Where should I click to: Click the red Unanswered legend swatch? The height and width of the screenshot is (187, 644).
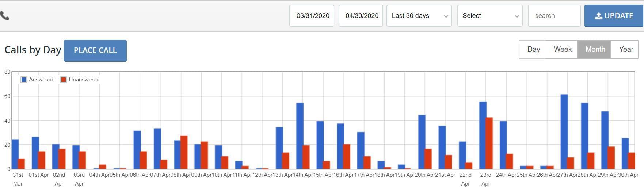click(64, 80)
